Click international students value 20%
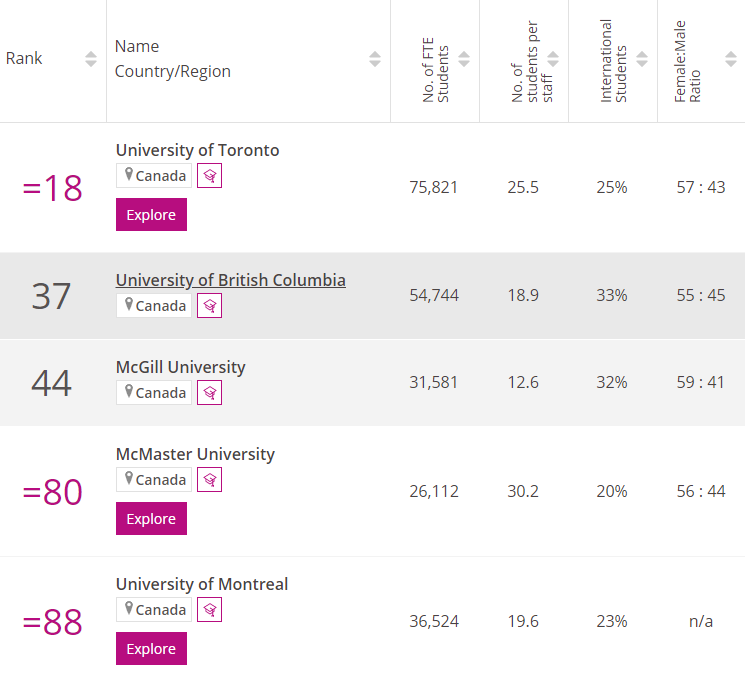The height and width of the screenshot is (681, 745). pos(612,491)
